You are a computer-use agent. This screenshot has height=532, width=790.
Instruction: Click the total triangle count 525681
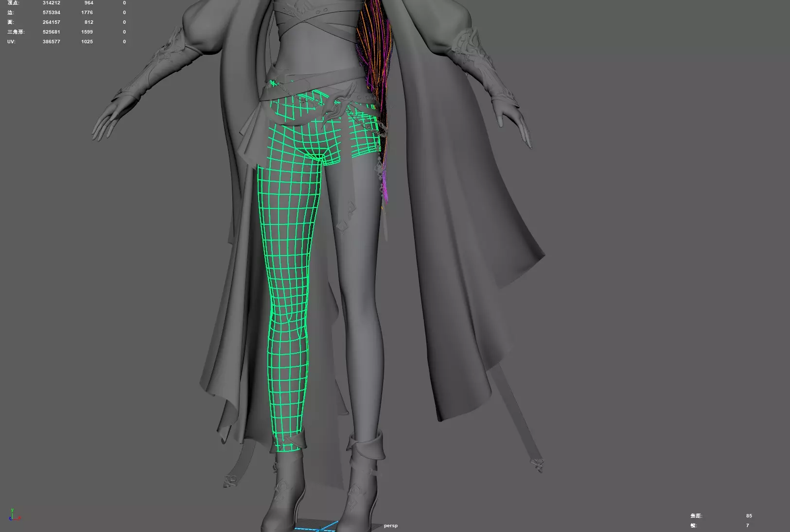click(52, 32)
